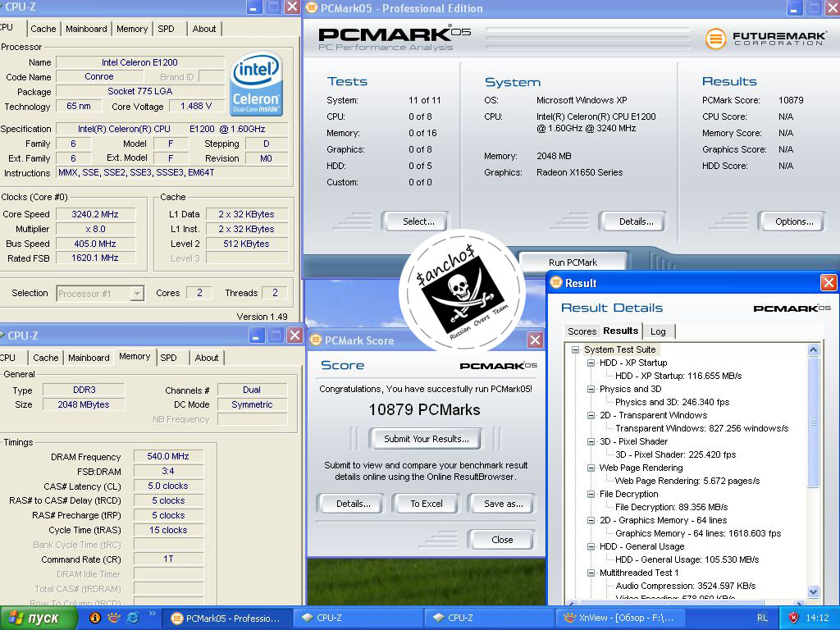Click File Decryption: 89.356 MB/s row
840x630 pixels.
click(x=671, y=507)
